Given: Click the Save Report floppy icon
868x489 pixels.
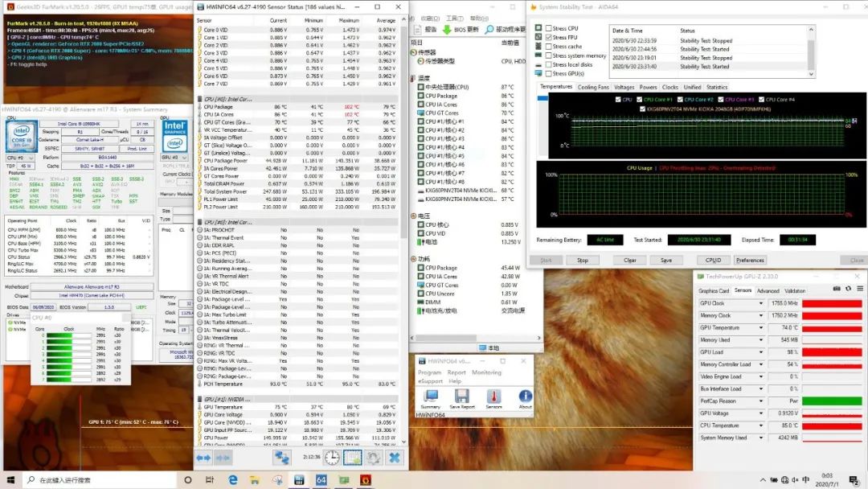Looking at the screenshot, I should pyautogui.click(x=462, y=396).
